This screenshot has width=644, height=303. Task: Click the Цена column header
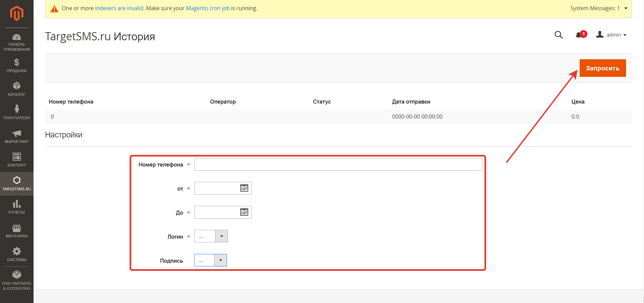(578, 102)
